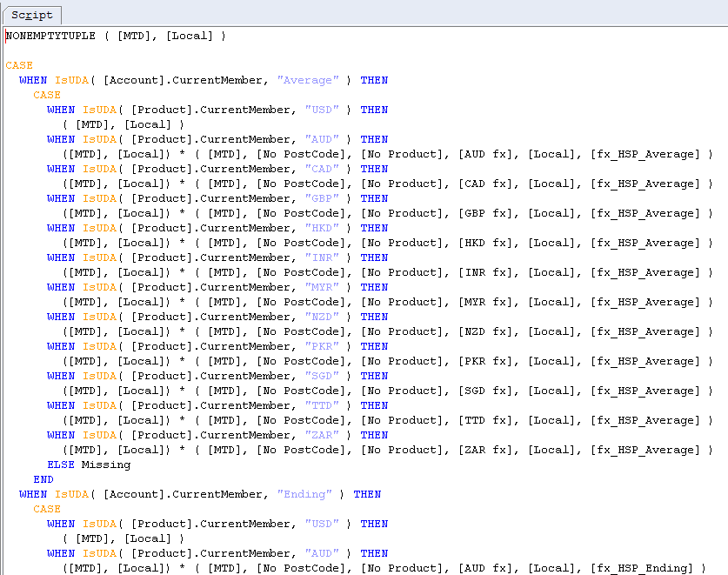Click the "Ending" string in Account condition

pos(304,494)
